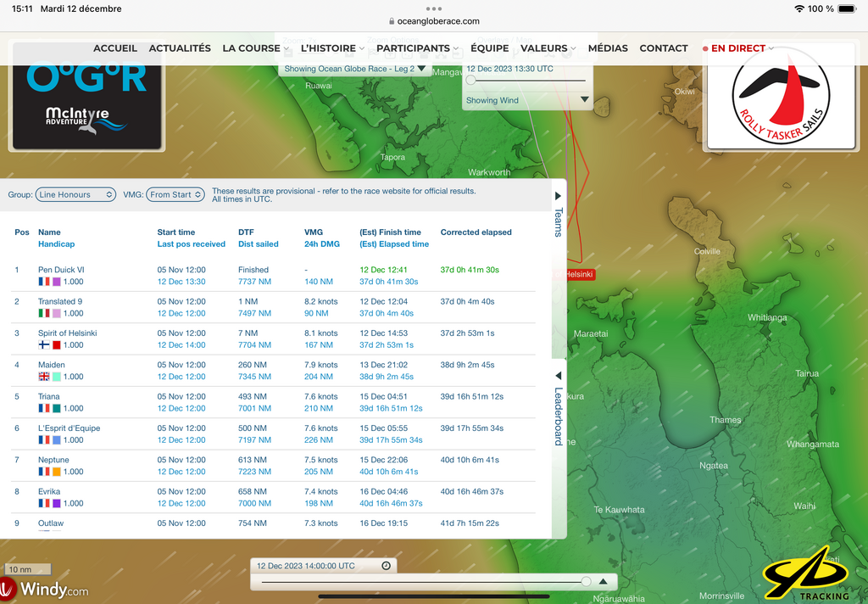Viewport: 868px width, 604px height.
Task: Click the French flag under Evrika
Action: [x=44, y=503]
